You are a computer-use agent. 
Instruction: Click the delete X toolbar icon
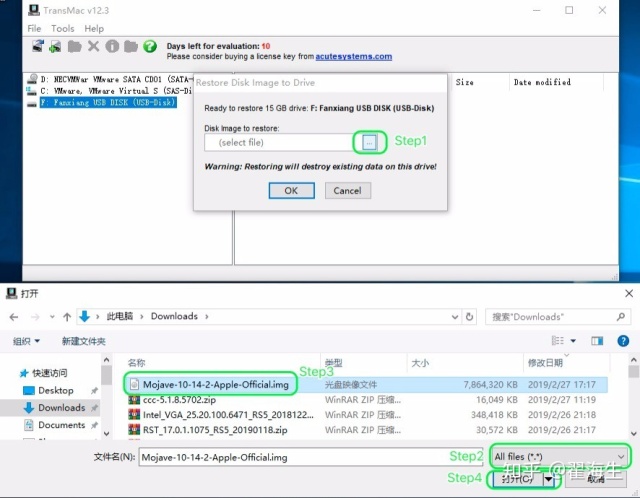[x=93, y=46]
